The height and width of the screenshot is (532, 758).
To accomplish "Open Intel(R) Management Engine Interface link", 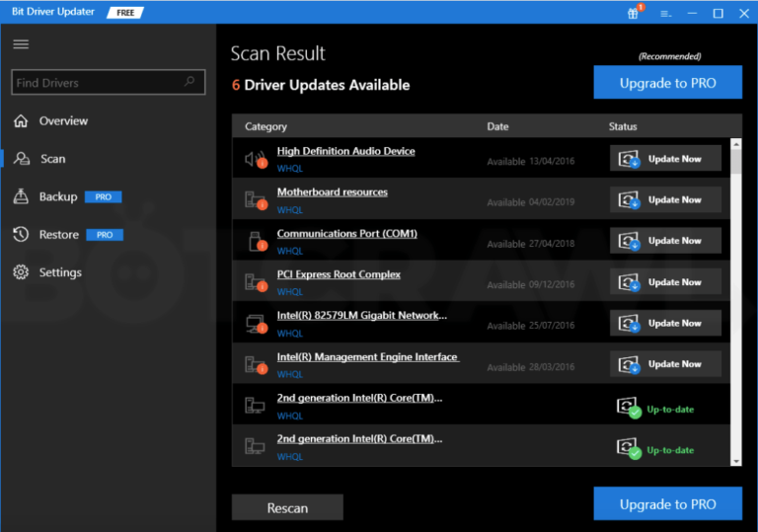I will pyautogui.click(x=367, y=356).
